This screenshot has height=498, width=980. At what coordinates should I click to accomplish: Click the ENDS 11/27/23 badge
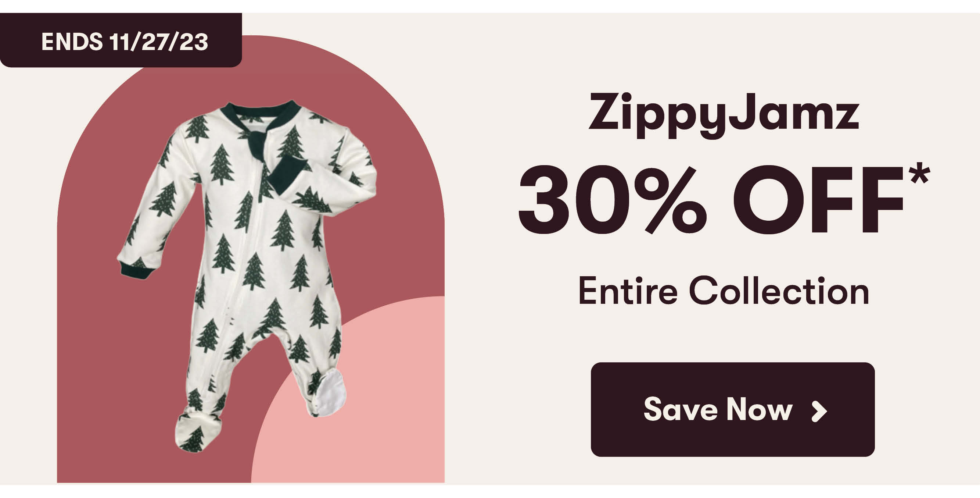pos(121,40)
